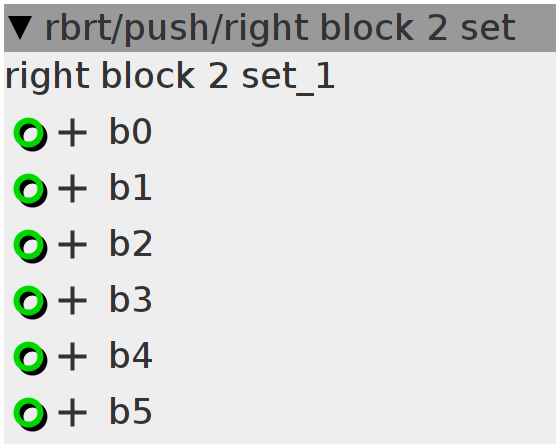Select the b4 item label
560x448 pixels.
click(x=131, y=355)
